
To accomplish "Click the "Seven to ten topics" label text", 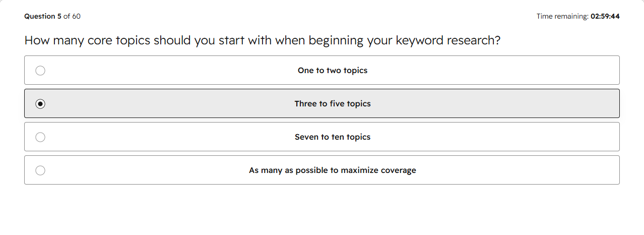I will 333,137.
